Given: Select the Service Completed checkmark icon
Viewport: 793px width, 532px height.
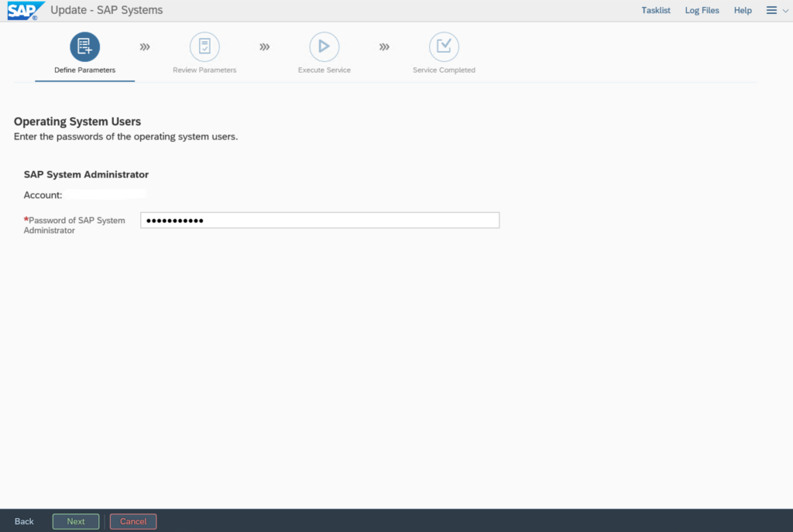Looking at the screenshot, I should (x=444, y=46).
